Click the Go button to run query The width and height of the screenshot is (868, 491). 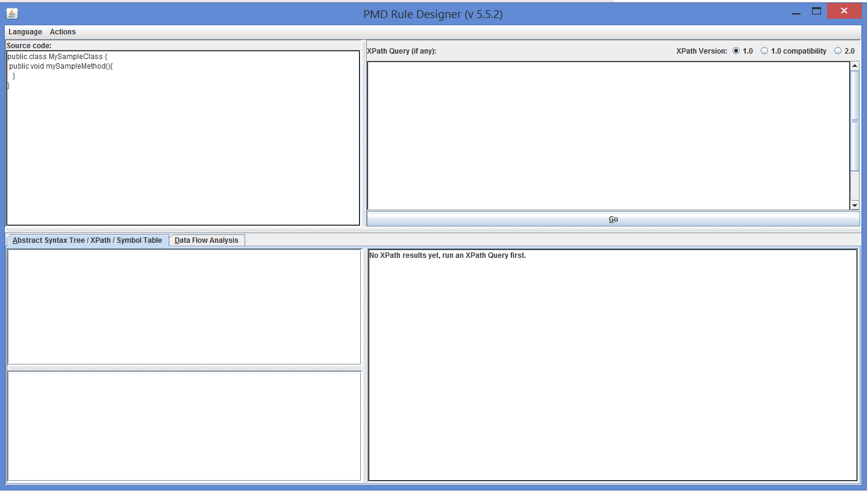613,219
